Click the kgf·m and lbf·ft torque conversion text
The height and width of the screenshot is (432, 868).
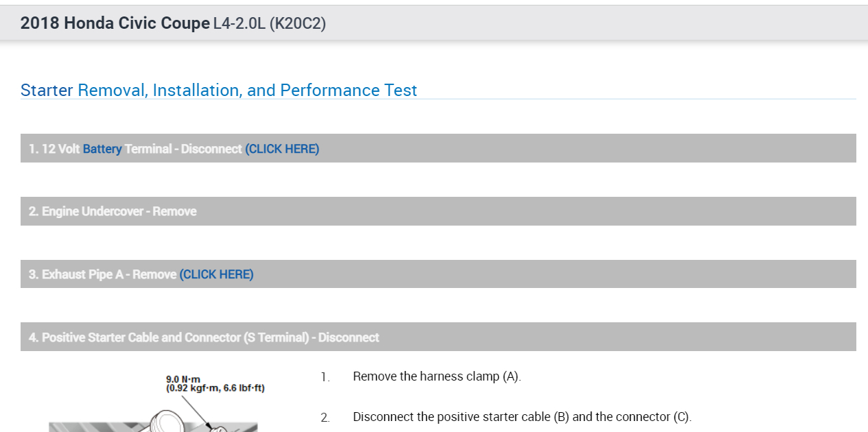point(215,388)
